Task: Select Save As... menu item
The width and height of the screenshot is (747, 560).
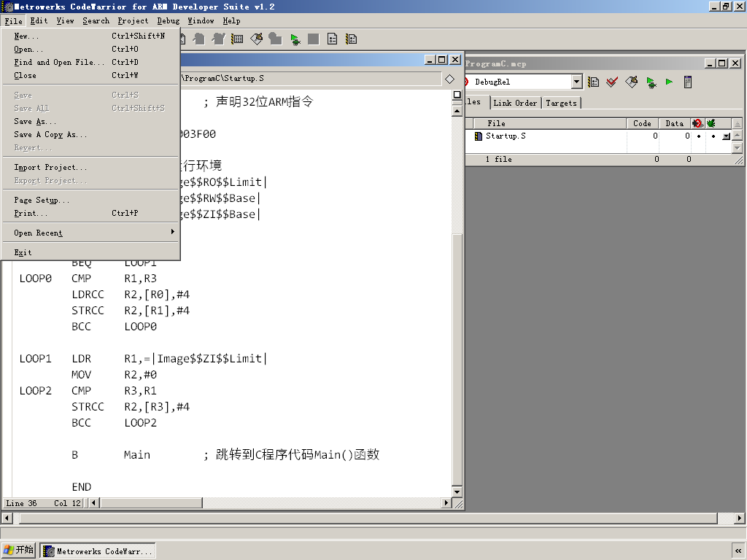Action: (90, 122)
